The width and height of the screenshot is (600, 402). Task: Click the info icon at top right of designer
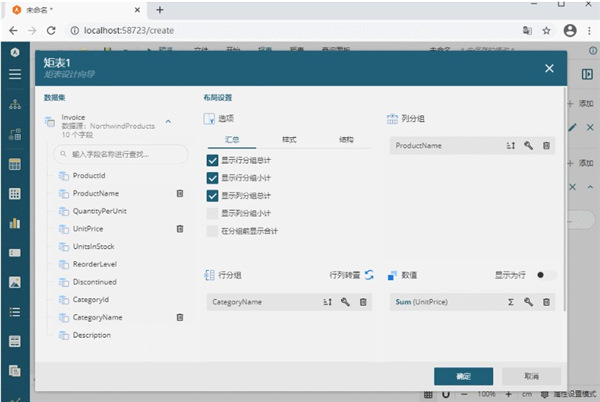point(593,50)
